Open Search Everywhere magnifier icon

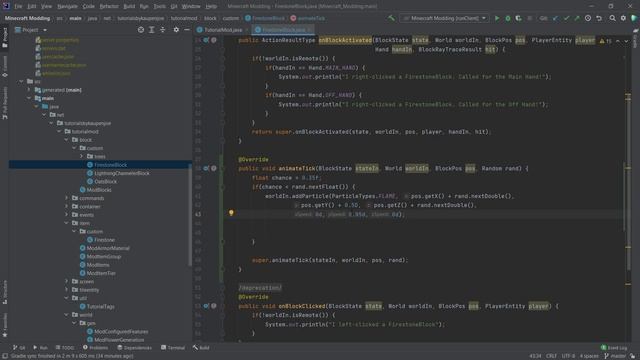point(612,18)
